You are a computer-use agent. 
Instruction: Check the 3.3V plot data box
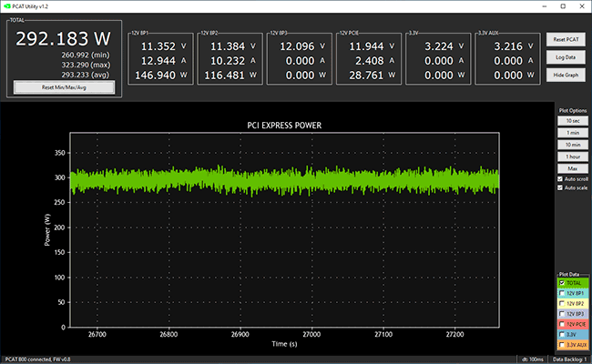(562, 334)
